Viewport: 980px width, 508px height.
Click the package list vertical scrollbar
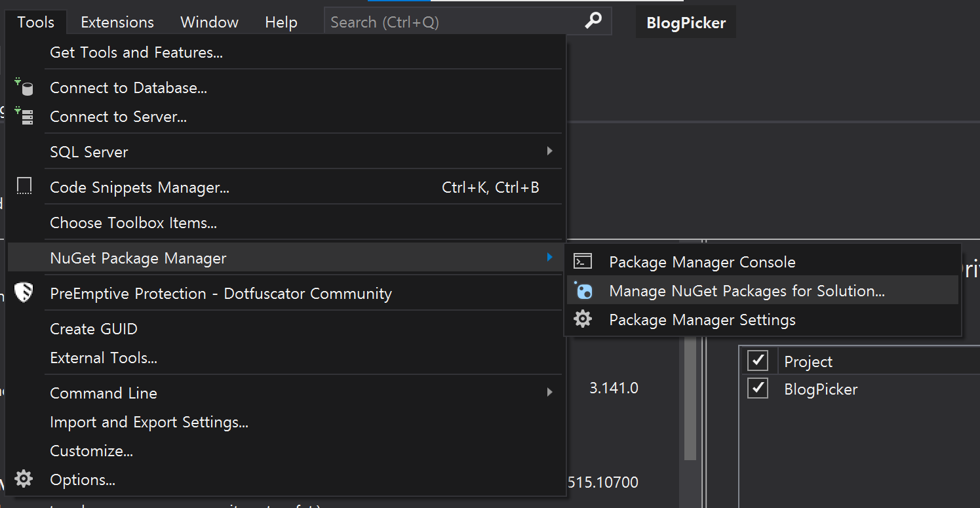690,400
